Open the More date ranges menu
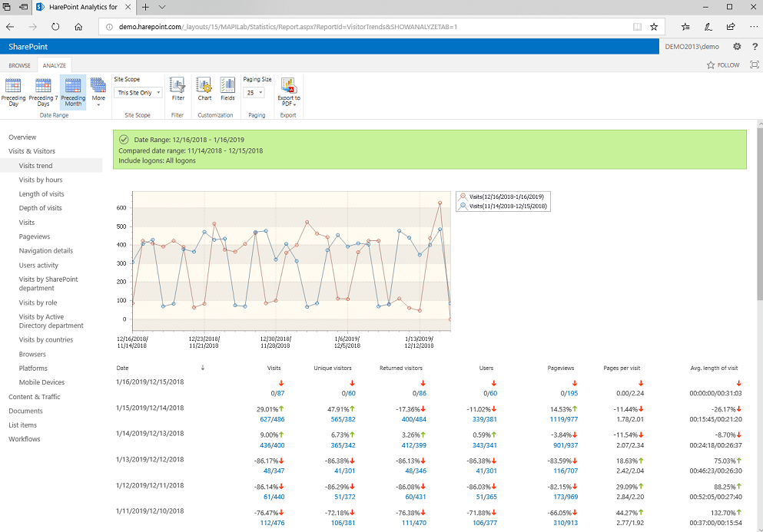The width and height of the screenshot is (763, 532). (x=98, y=92)
